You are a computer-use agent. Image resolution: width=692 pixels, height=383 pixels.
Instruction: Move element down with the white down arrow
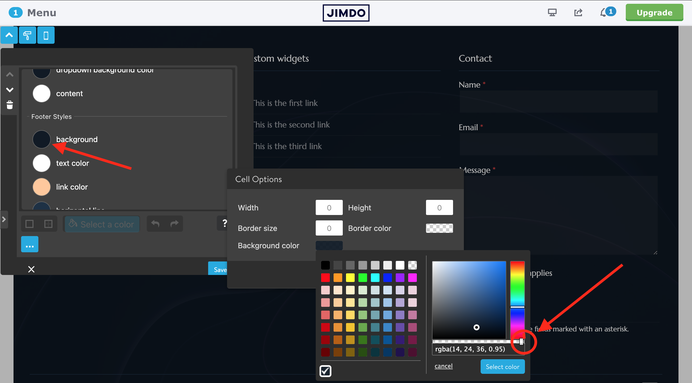(x=10, y=90)
